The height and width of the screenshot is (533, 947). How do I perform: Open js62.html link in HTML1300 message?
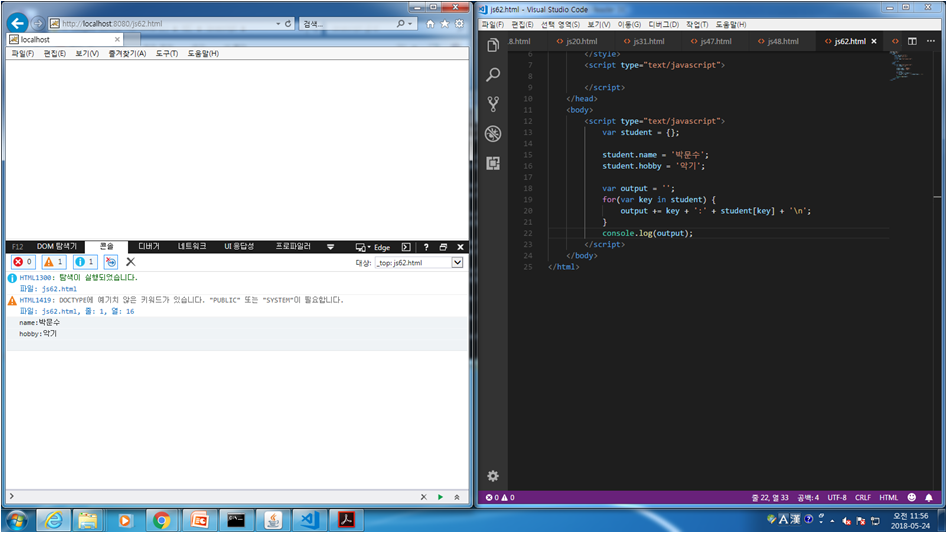59,289
